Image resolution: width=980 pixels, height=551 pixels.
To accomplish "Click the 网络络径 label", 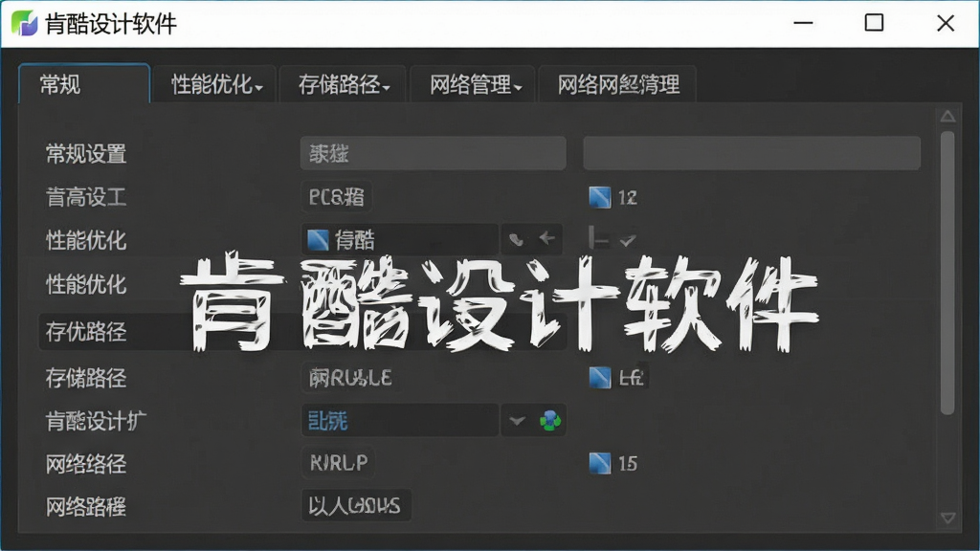I will (x=86, y=464).
